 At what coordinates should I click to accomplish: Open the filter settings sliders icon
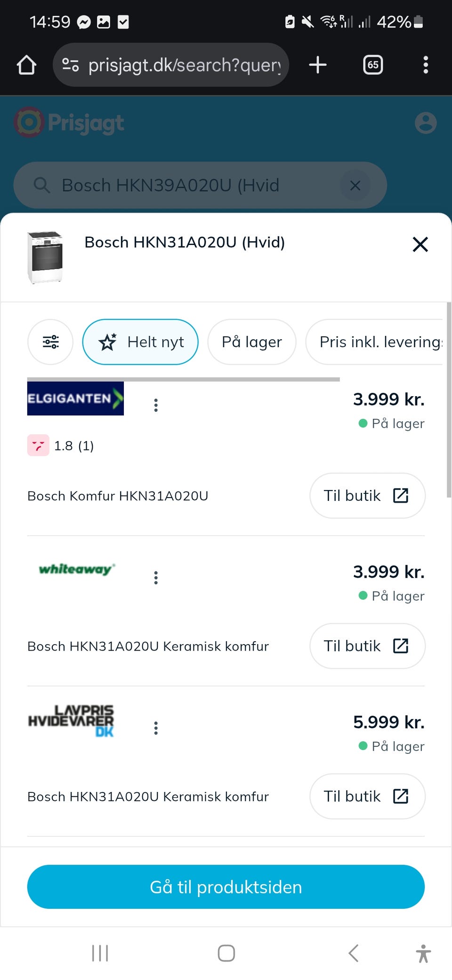50,342
